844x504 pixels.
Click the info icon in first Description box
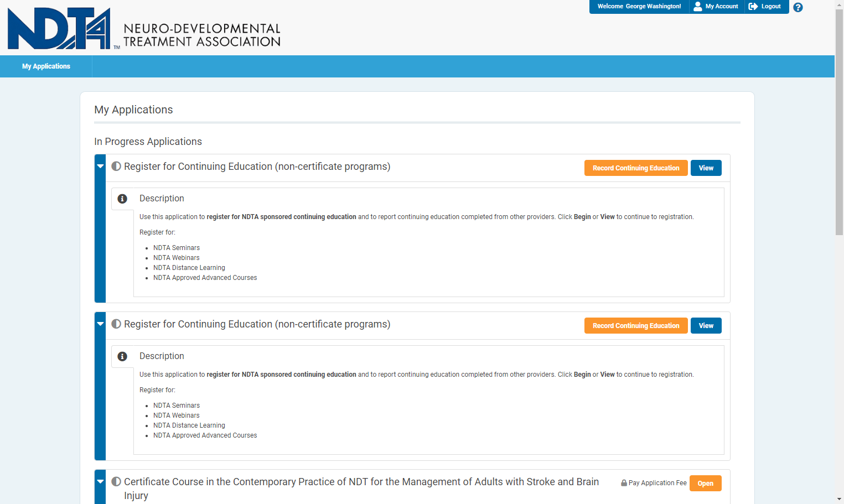(x=122, y=199)
